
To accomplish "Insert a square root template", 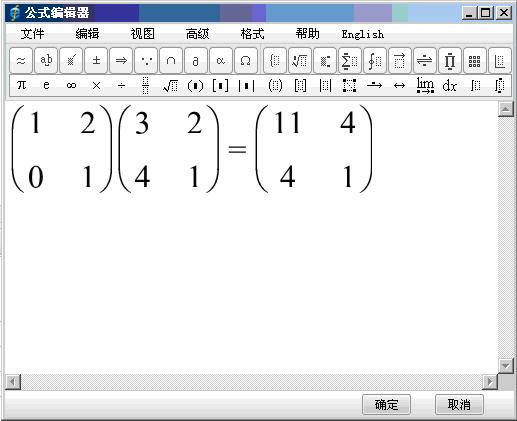I will [170, 86].
